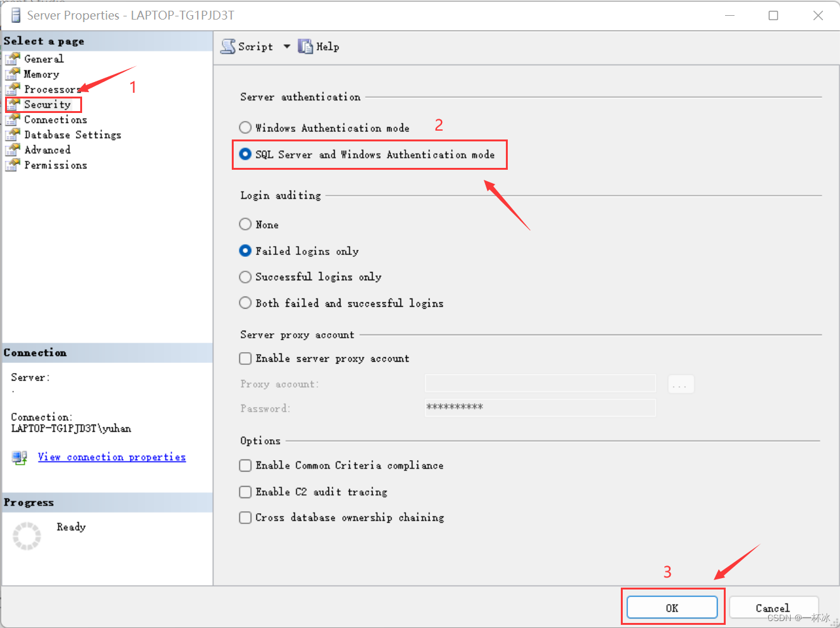Click the Cancel button
Image resolution: width=840 pixels, height=628 pixels.
pos(774,608)
